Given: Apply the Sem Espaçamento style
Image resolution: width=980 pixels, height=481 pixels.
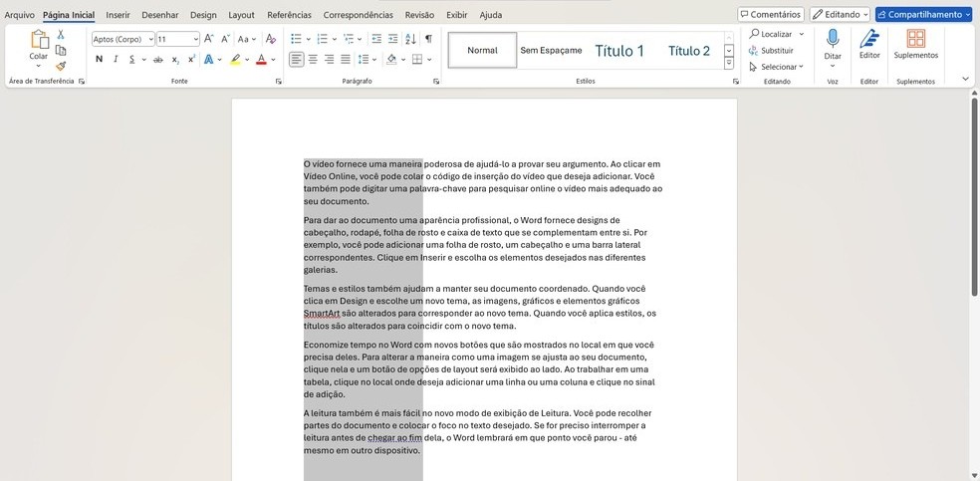Looking at the screenshot, I should click(552, 50).
